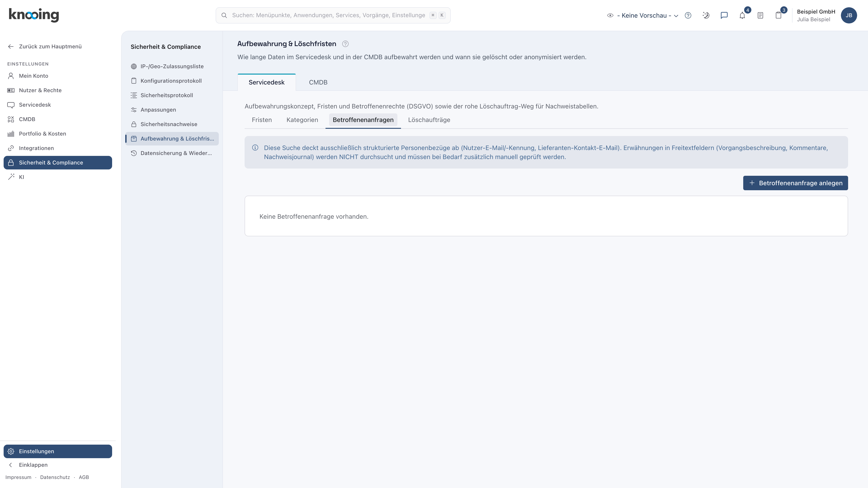
Task: Open Sicherheitsprotokoll
Action: click(172, 95)
